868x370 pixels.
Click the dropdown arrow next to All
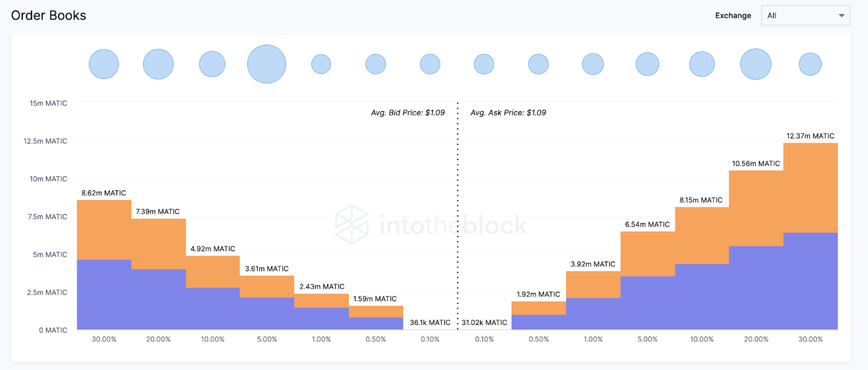[841, 16]
